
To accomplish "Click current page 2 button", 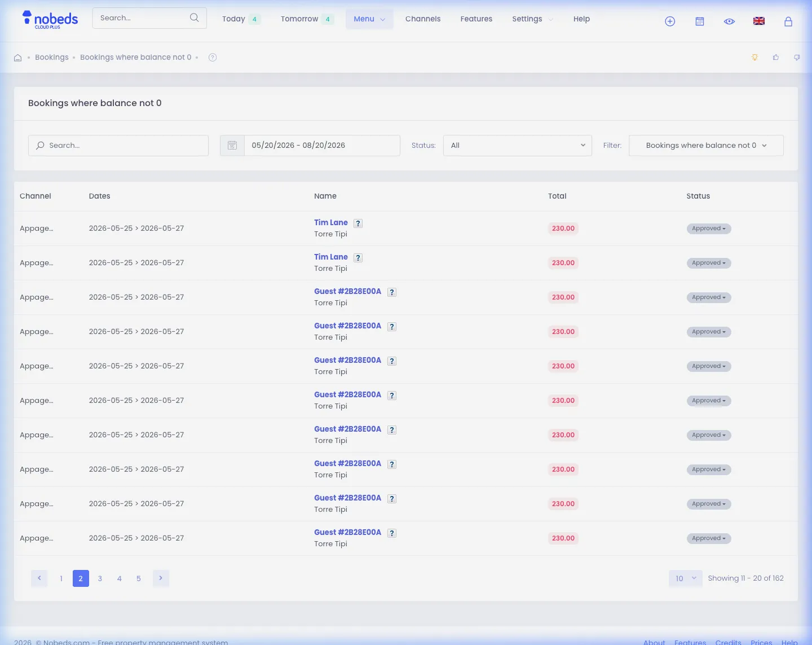I will coord(81,578).
